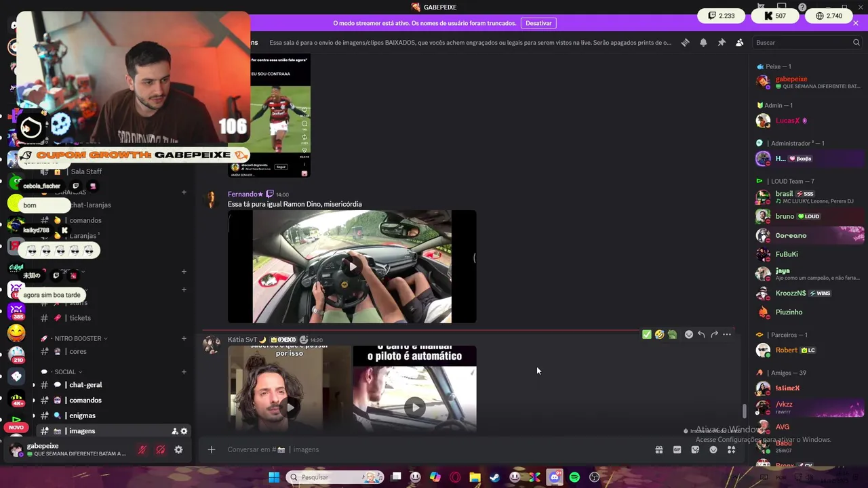Open File Explorer from the taskbar
This screenshot has width=868, height=488.
tap(475, 477)
